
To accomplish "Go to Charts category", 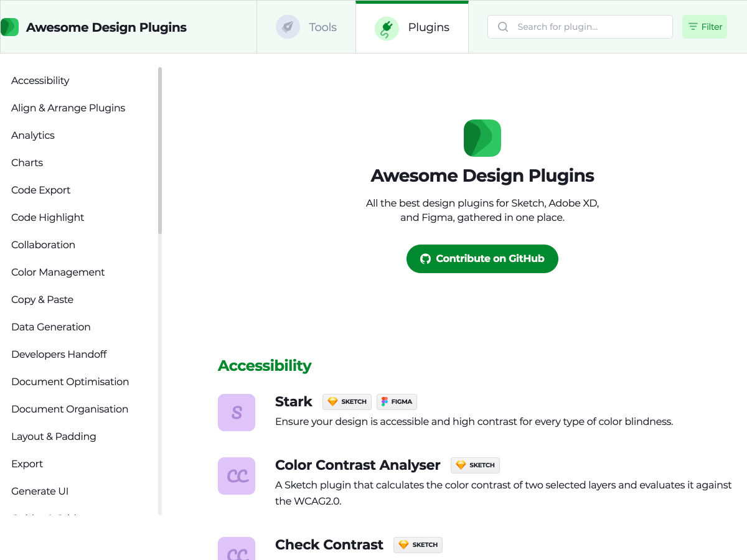I will (27, 163).
